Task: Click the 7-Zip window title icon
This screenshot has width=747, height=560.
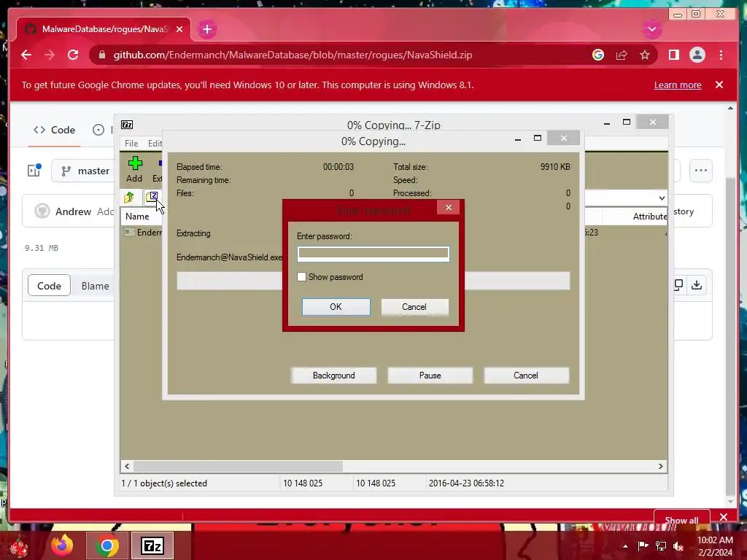Action: coord(127,125)
